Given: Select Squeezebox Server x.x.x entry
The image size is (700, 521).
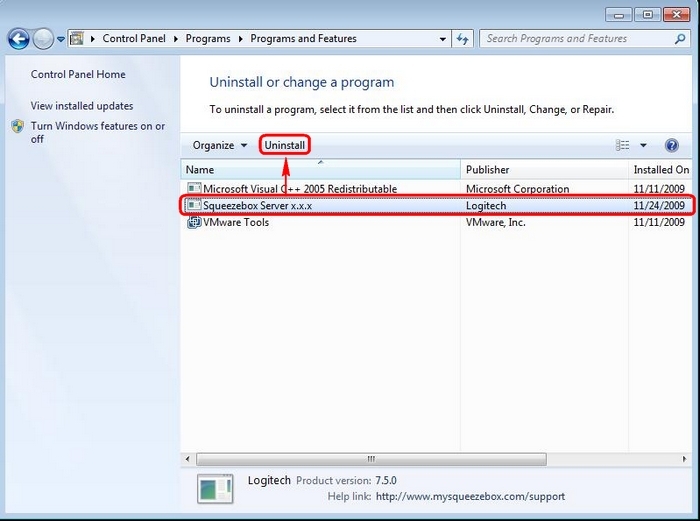Looking at the screenshot, I should pyautogui.click(x=437, y=205).
